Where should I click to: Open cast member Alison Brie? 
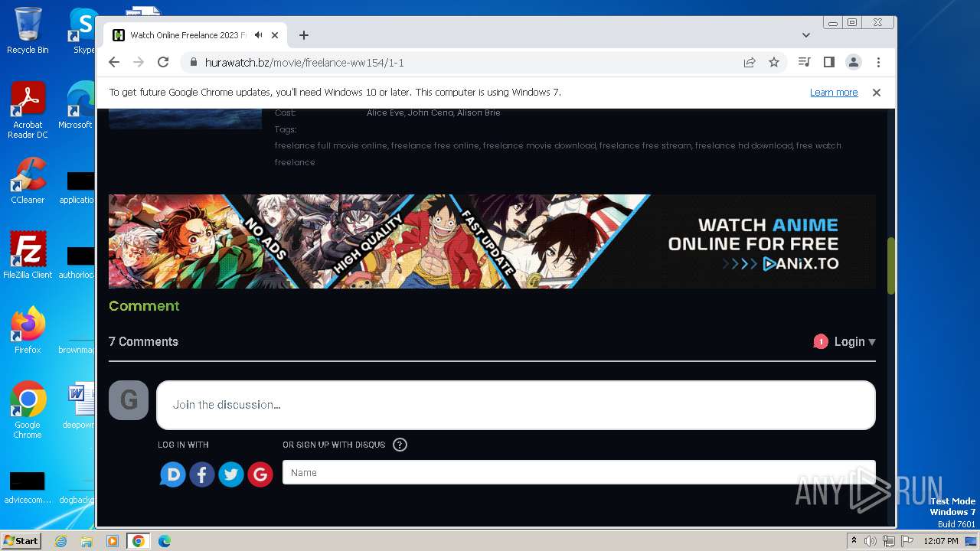[x=479, y=112]
